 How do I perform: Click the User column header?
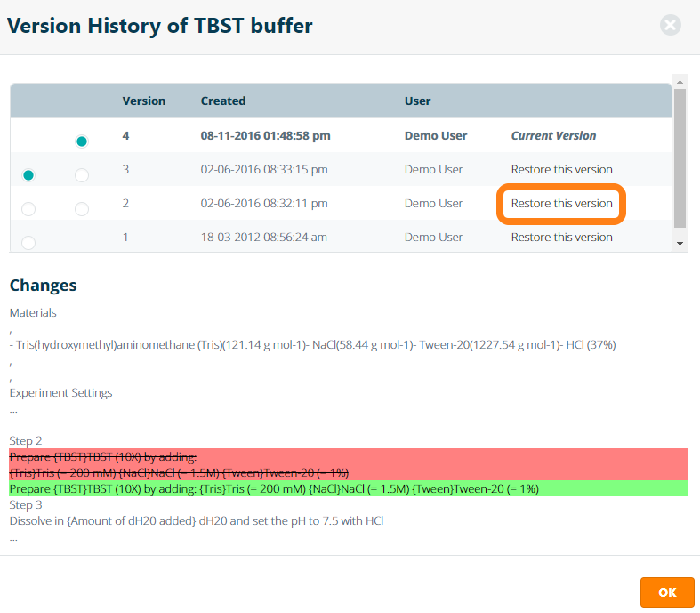coord(418,101)
